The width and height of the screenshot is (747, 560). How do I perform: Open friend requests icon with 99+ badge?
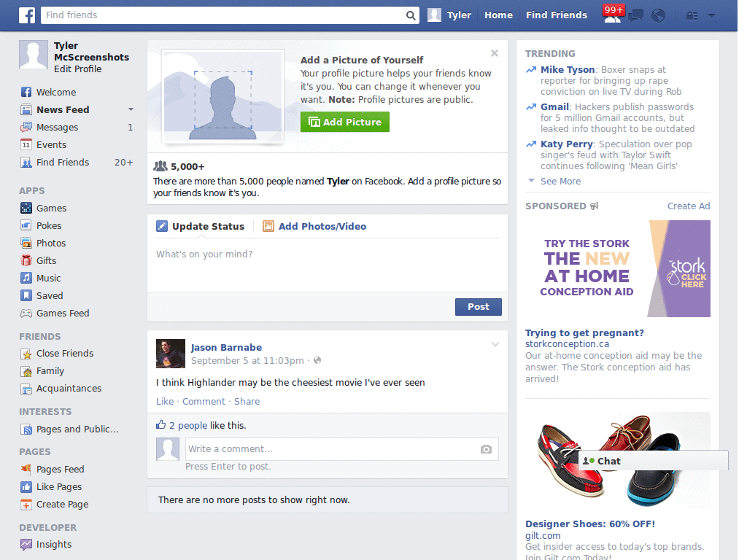point(613,15)
